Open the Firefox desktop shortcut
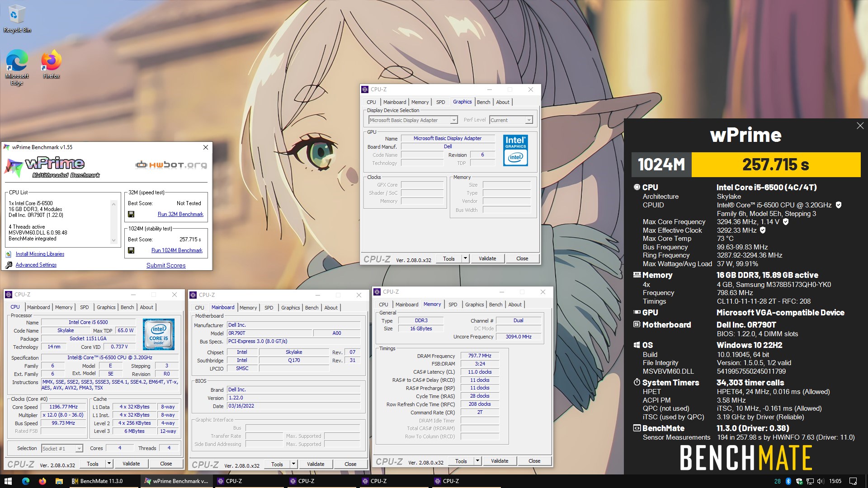868x488 pixels. point(51,64)
